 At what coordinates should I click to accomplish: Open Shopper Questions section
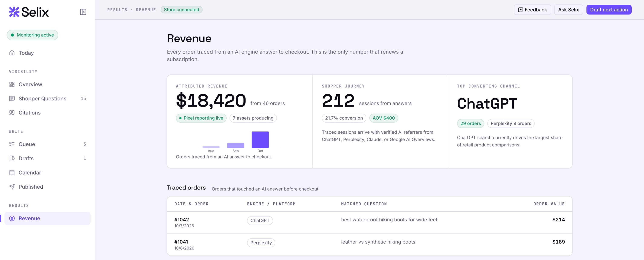coord(43,99)
